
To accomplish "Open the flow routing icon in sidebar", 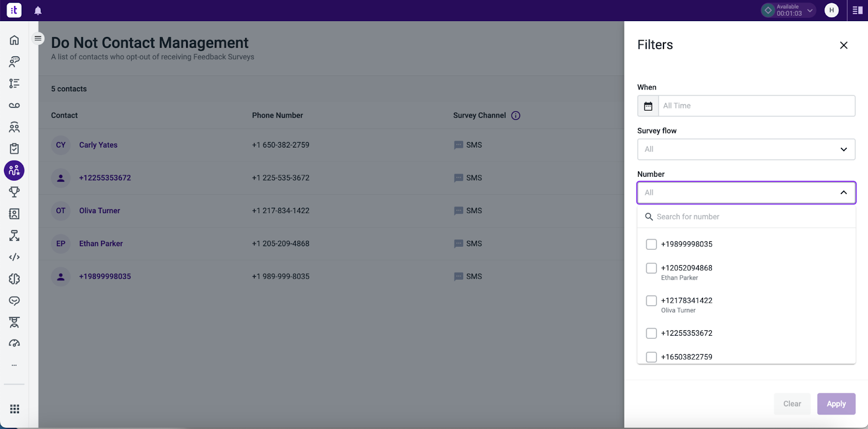I will click(x=14, y=235).
